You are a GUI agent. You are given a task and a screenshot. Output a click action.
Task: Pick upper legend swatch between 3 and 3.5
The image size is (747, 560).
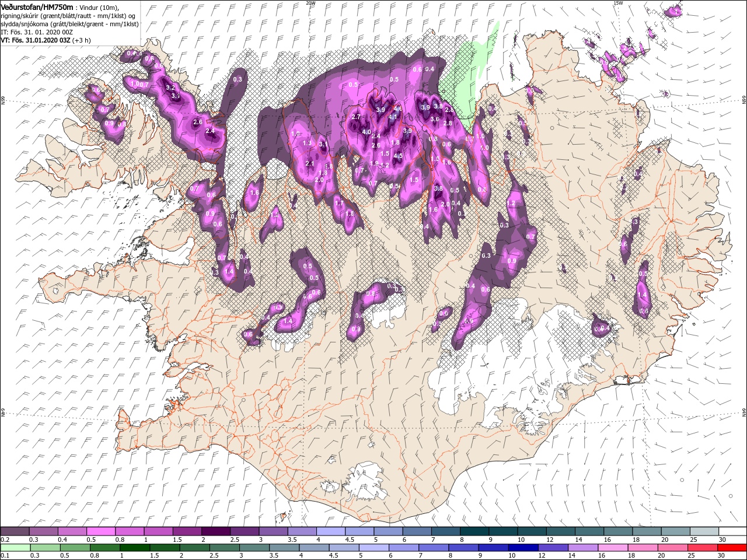pyautogui.click(x=273, y=531)
